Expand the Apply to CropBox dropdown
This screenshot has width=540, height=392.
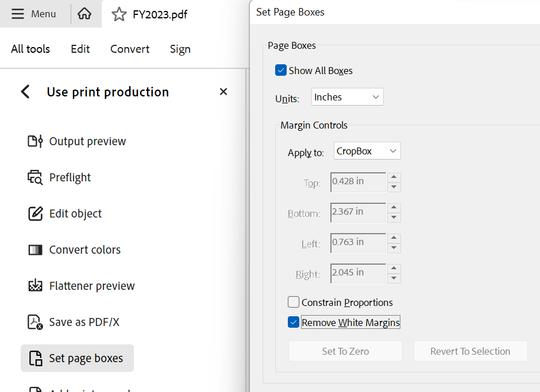pyautogui.click(x=367, y=151)
